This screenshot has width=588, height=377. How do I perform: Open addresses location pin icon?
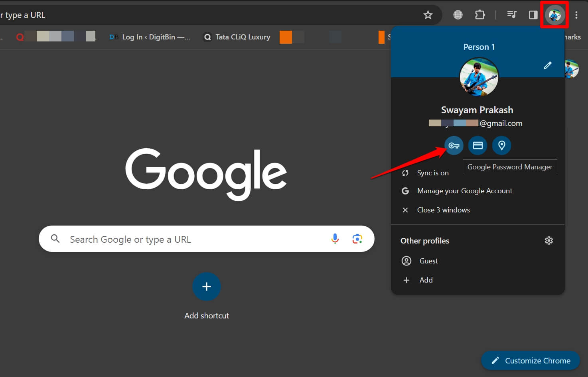point(501,145)
